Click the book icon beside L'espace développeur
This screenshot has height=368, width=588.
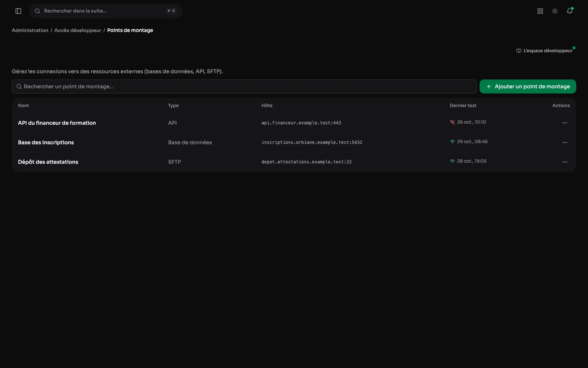click(519, 51)
